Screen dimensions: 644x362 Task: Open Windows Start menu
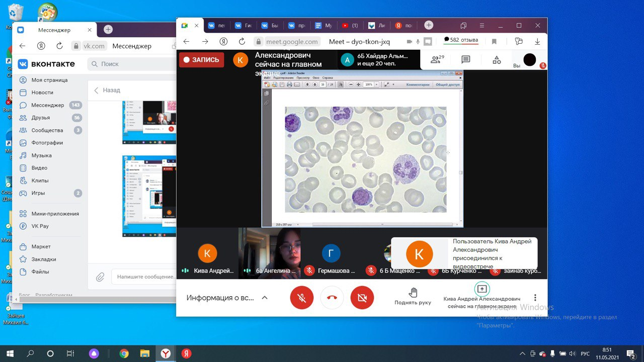[10, 353]
